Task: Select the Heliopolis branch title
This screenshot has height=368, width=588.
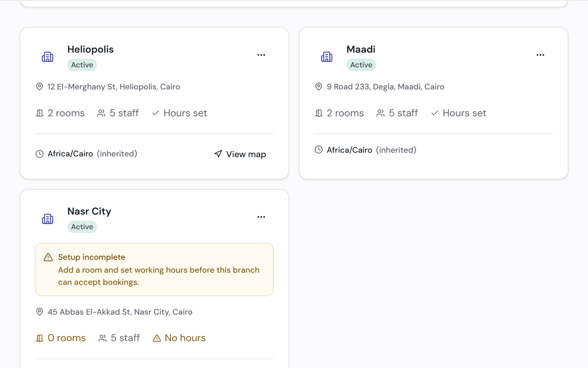Action: 90,49
